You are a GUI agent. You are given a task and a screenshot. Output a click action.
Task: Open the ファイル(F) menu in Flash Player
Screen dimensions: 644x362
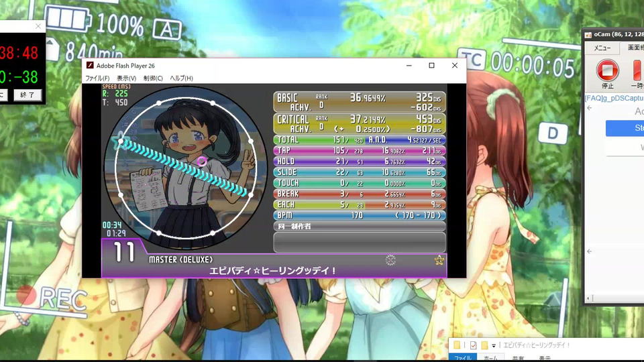[x=97, y=78]
